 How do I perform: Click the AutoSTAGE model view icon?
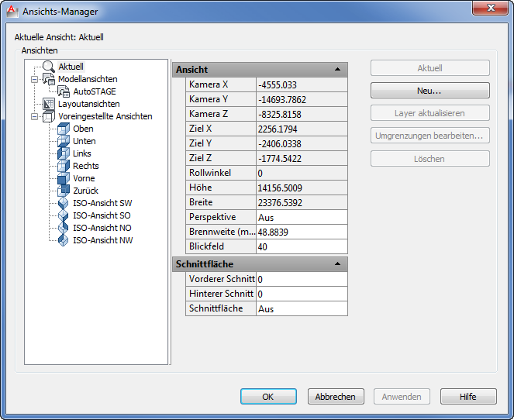tap(64, 91)
